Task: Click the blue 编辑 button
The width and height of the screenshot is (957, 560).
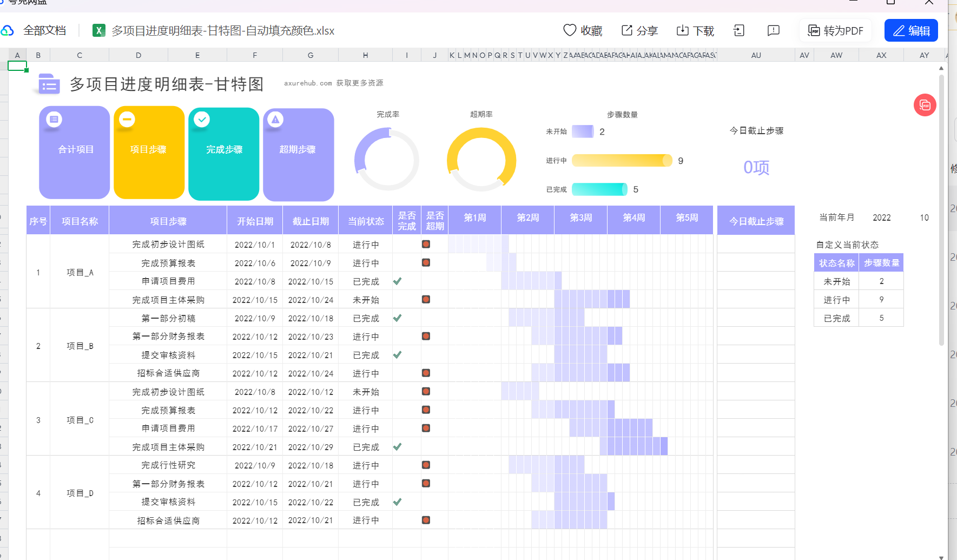Action: pyautogui.click(x=911, y=30)
